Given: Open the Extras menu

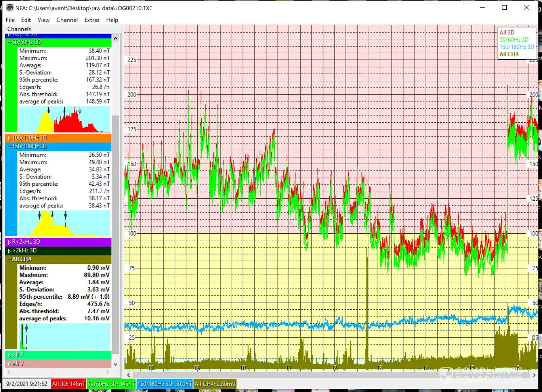Looking at the screenshot, I should coord(92,20).
